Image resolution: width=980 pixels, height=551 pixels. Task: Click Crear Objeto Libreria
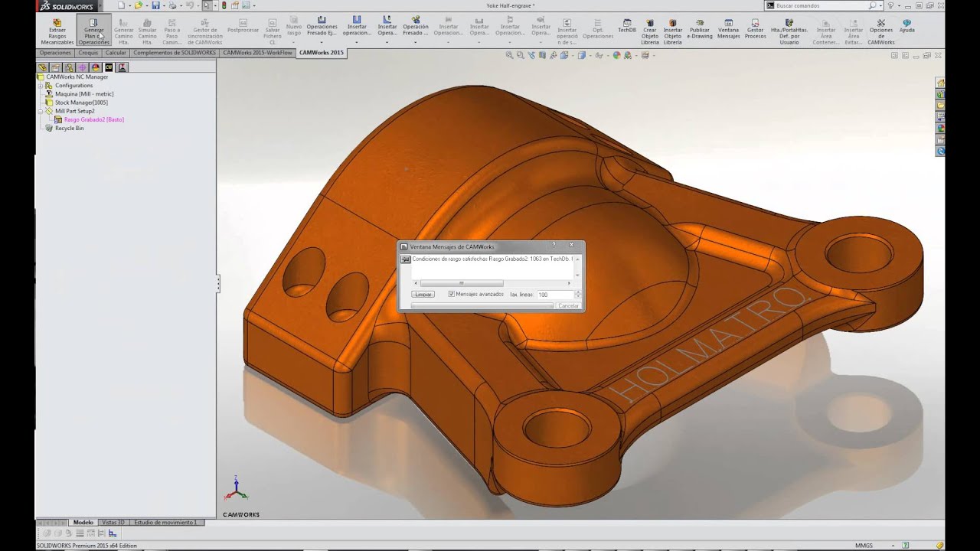point(649,31)
